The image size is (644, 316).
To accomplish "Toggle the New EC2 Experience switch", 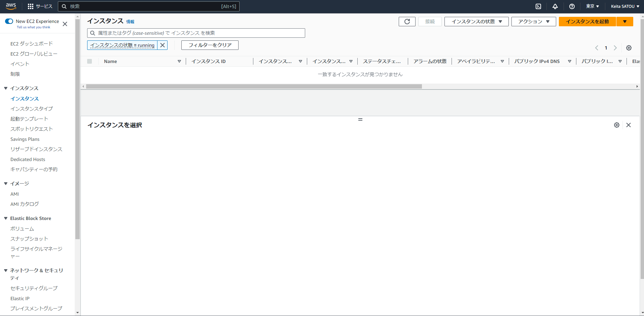I will (9, 21).
